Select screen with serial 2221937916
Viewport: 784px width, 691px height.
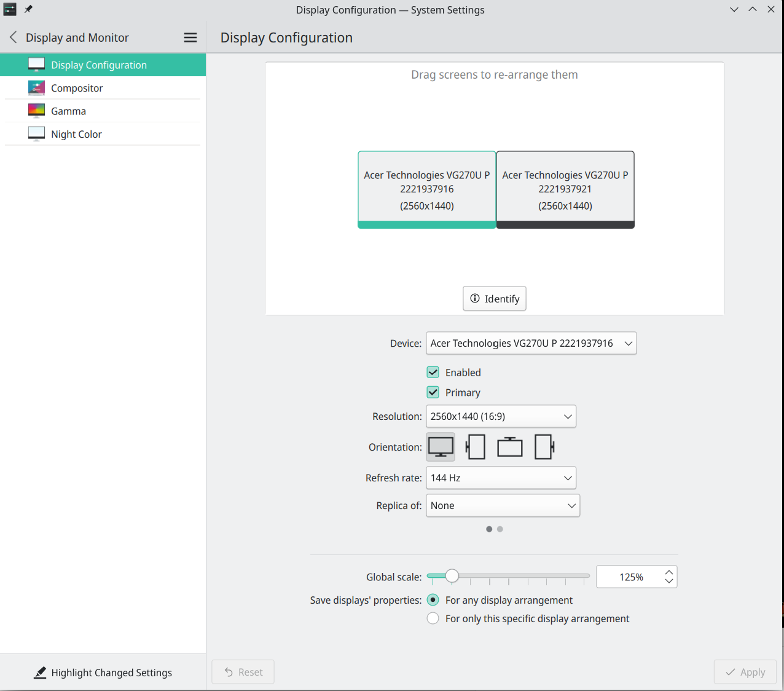tap(427, 190)
